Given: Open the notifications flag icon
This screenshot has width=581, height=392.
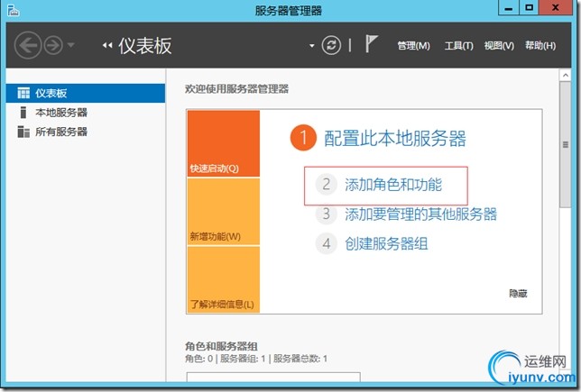Looking at the screenshot, I should (x=372, y=43).
